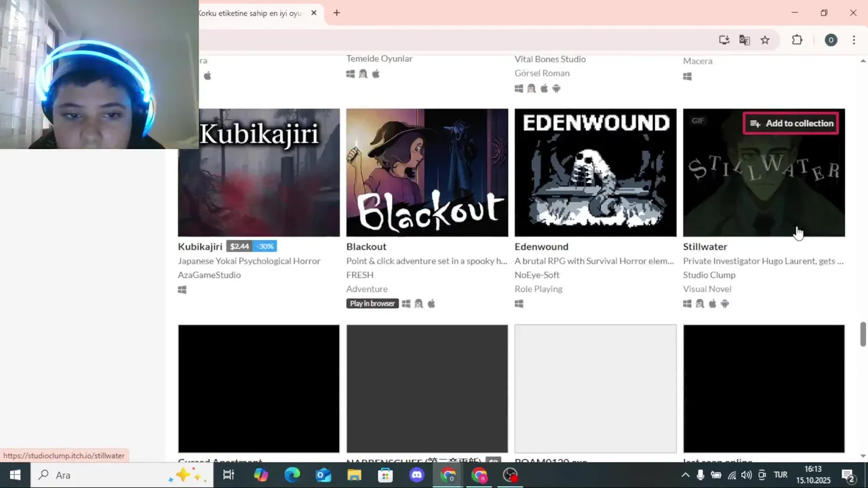Open the Chrome extensions puzzle icon

pos(797,40)
